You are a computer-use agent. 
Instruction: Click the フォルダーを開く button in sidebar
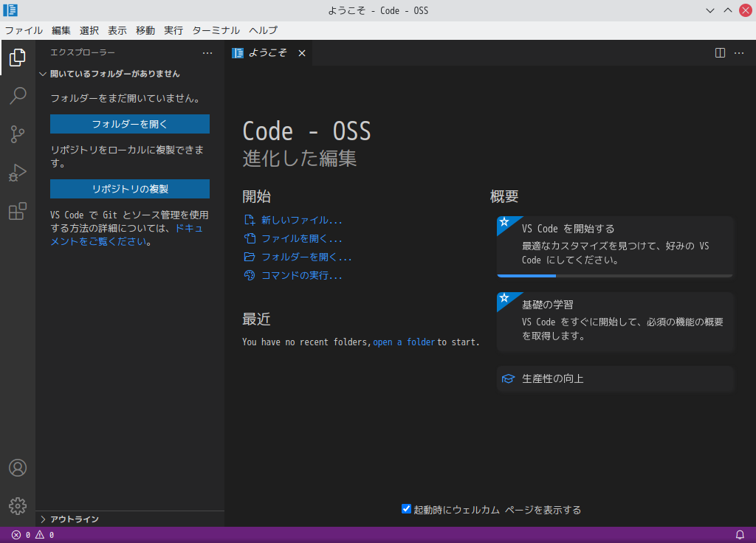pos(130,124)
